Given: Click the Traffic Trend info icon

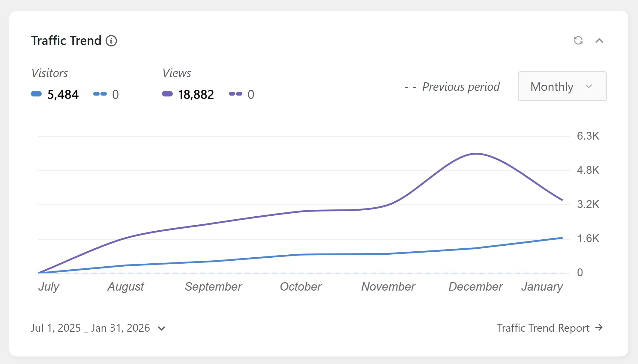Looking at the screenshot, I should click(111, 41).
